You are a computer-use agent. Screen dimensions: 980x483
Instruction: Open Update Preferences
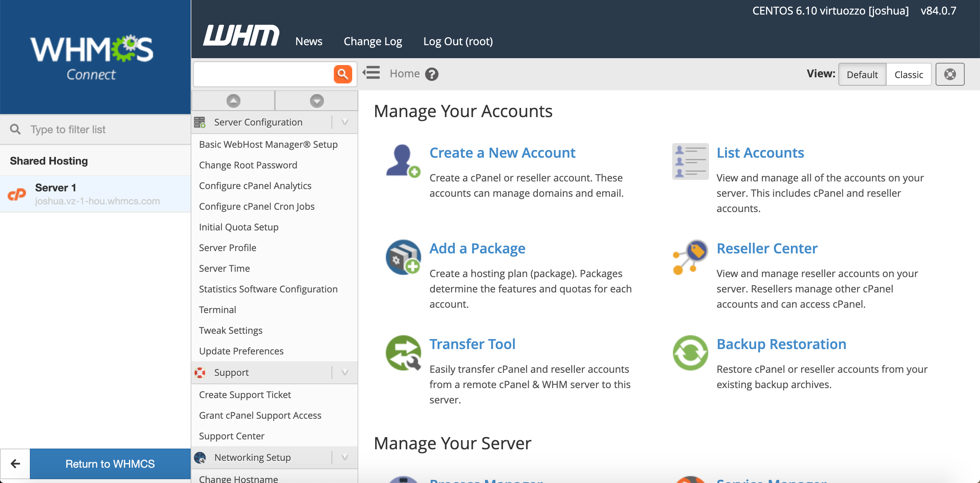[x=241, y=351]
